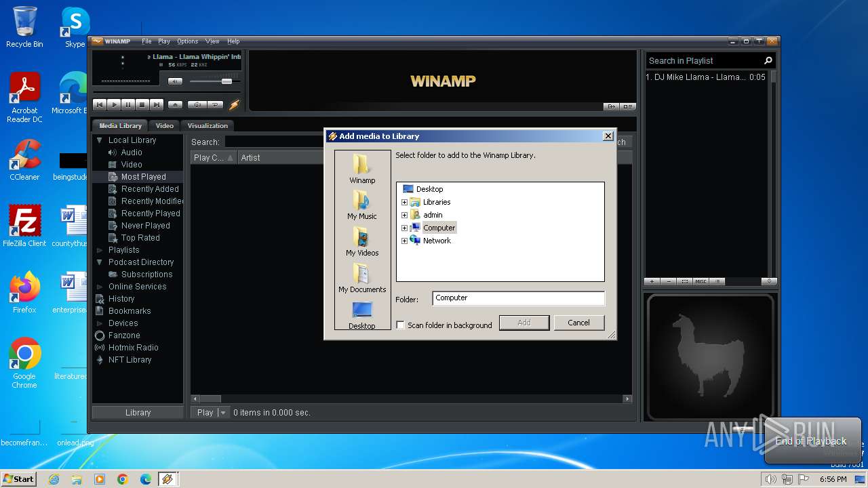Click the Play button in Winamp
868x488 pixels.
pyautogui.click(x=114, y=105)
